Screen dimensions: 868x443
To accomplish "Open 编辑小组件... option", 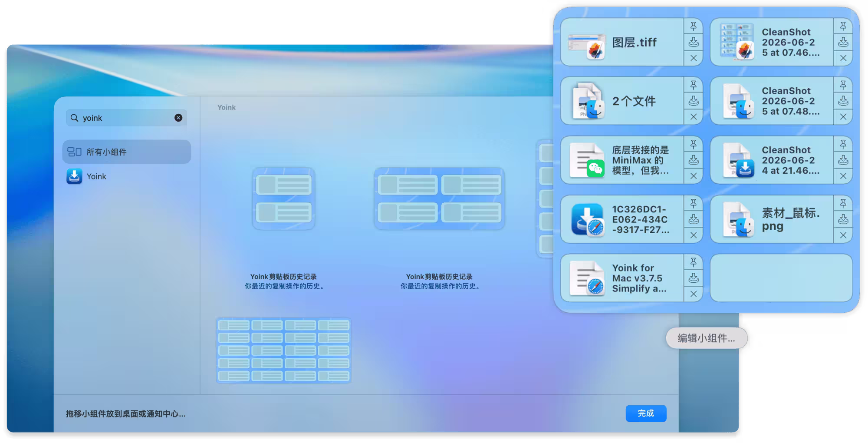I will pyautogui.click(x=707, y=338).
